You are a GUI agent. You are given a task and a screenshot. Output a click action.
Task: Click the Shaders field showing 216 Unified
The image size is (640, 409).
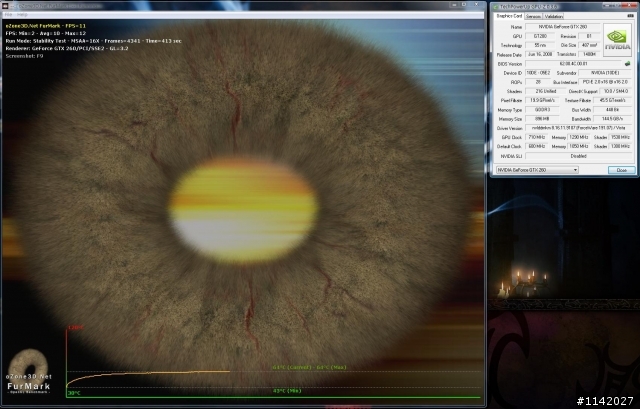[x=546, y=91]
